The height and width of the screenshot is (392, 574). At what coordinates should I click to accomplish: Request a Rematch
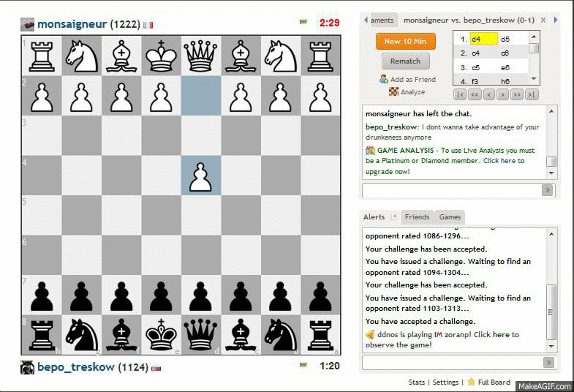[405, 61]
